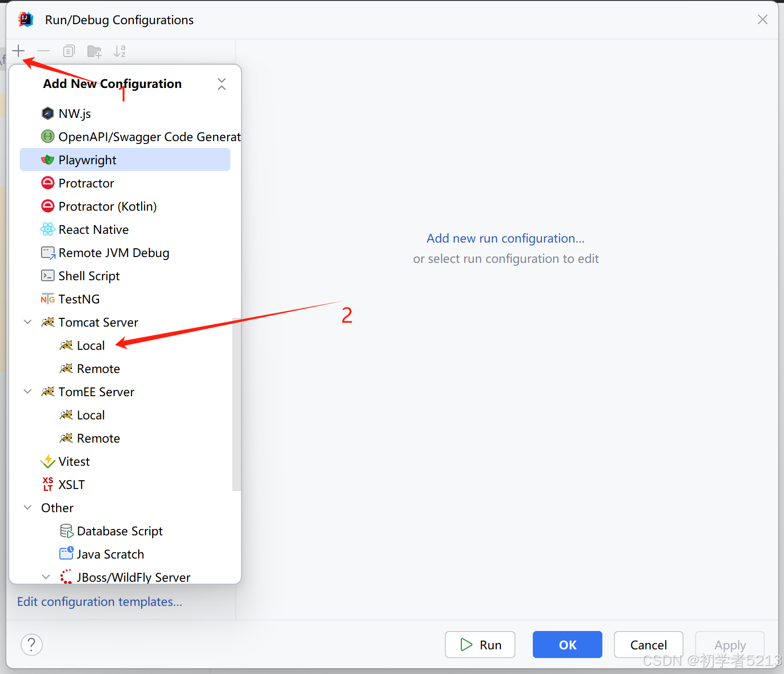Viewport: 784px width, 674px height.
Task: Click the React Native atom icon
Action: 47,229
